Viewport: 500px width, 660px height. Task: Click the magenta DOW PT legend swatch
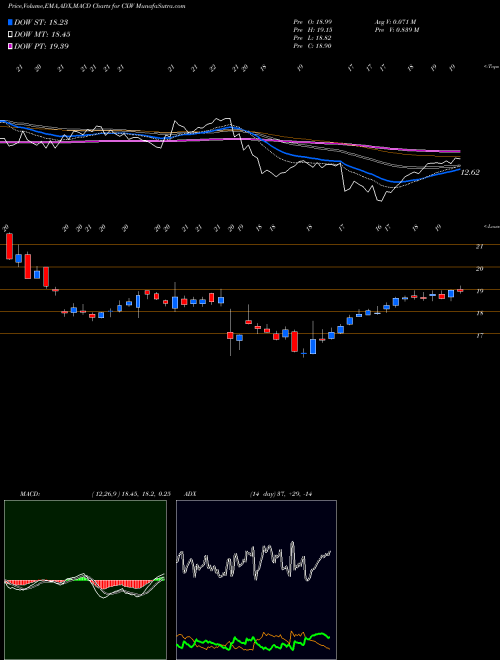(10, 46)
